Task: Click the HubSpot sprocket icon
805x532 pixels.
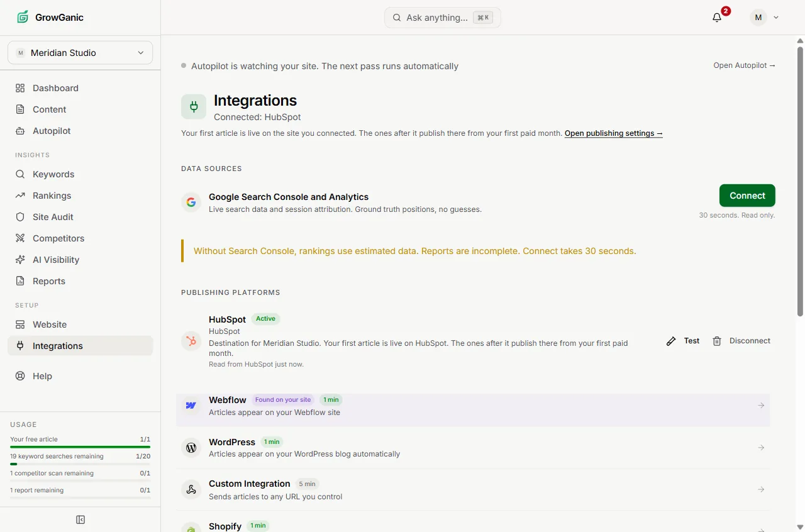Action: (x=191, y=341)
